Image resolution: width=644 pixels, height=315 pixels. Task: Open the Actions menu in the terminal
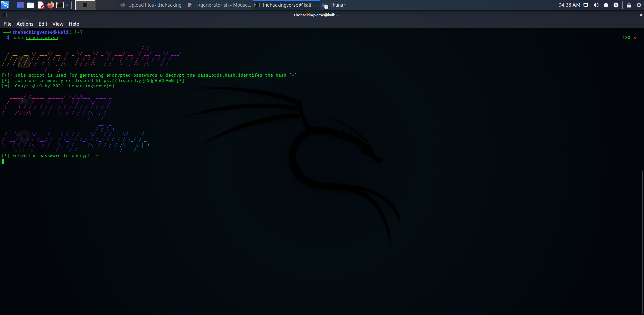tap(25, 24)
